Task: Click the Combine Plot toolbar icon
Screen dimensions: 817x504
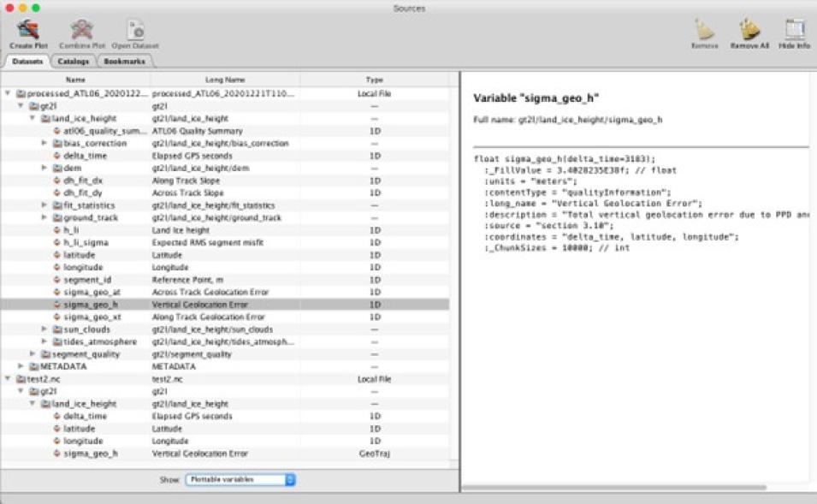Action: [x=82, y=30]
